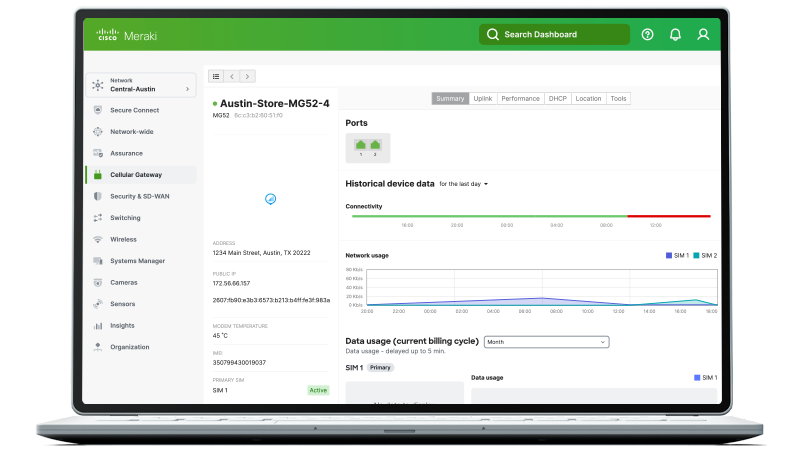Switch to the Location tab
800x450 pixels.
coord(588,98)
